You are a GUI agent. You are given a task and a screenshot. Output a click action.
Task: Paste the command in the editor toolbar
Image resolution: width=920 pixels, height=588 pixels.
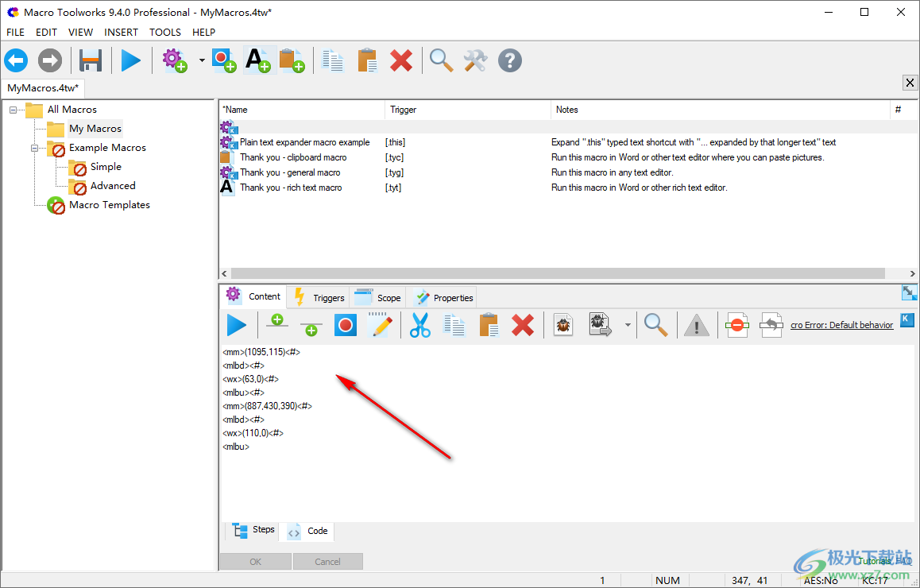(x=489, y=325)
